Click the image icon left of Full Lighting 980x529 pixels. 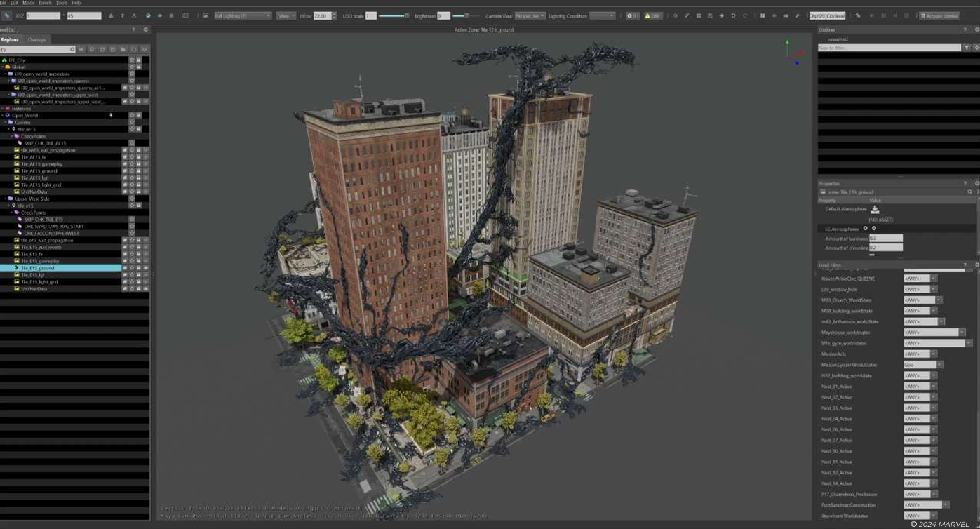(x=206, y=15)
